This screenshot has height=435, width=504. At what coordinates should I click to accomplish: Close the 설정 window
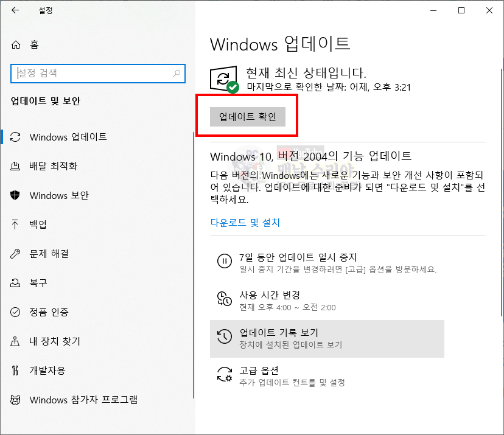(x=489, y=10)
